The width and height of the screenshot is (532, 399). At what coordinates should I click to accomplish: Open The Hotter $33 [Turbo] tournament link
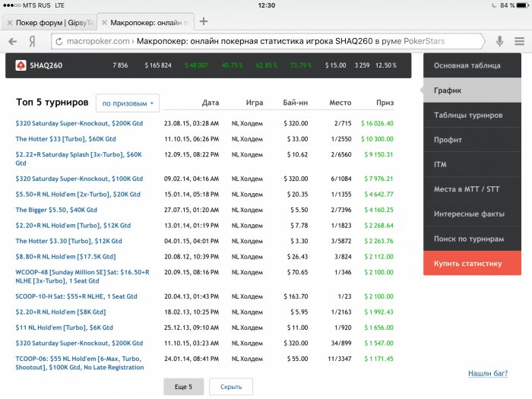[65, 139]
